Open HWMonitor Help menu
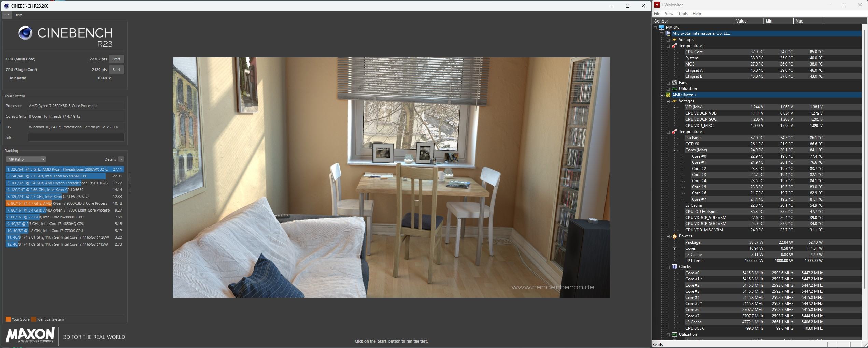Image resolution: width=868 pixels, height=348 pixels. coord(697,14)
